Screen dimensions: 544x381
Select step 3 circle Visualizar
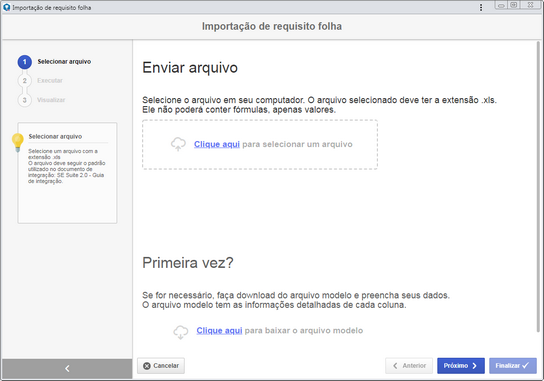point(25,100)
